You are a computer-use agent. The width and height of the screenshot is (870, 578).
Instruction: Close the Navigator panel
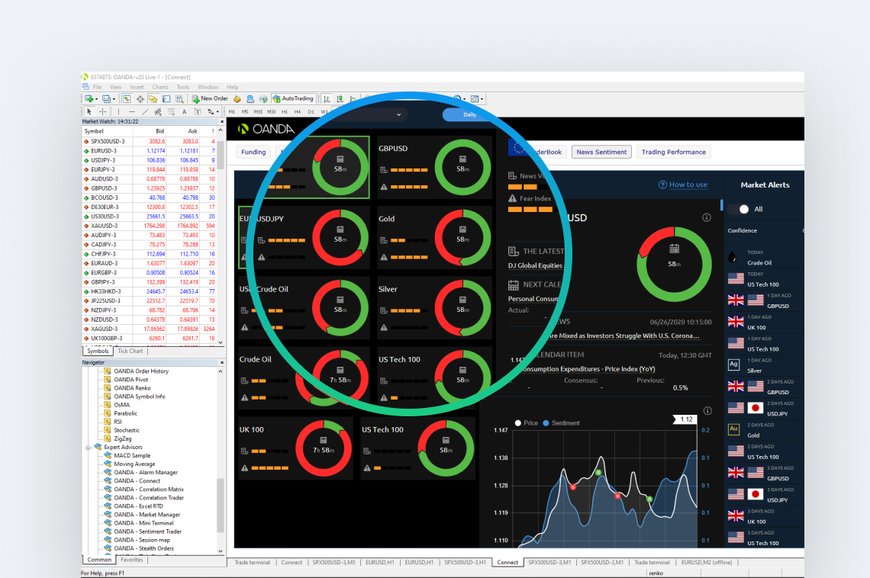click(x=221, y=362)
